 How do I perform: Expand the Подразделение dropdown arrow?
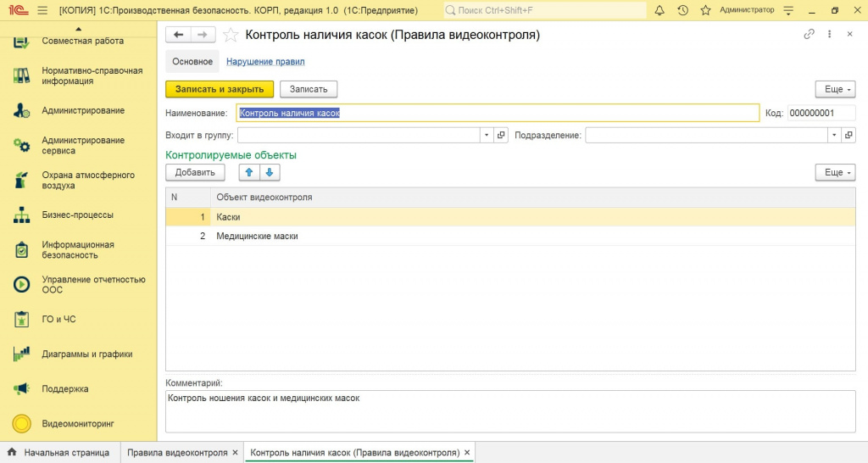pyautogui.click(x=834, y=135)
